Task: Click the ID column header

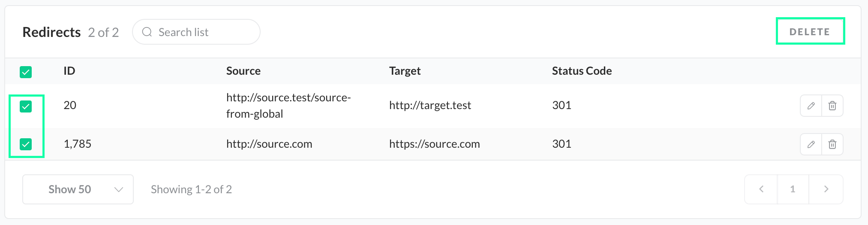Action: [x=69, y=71]
